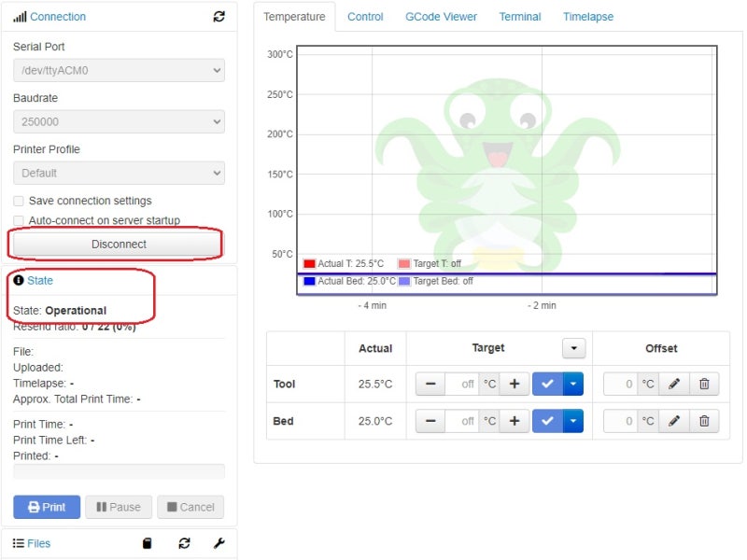Viewport: 747px width, 560px height.
Task: Enable the Save connection settings checkbox
Action: pyautogui.click(x=18, y=202)
